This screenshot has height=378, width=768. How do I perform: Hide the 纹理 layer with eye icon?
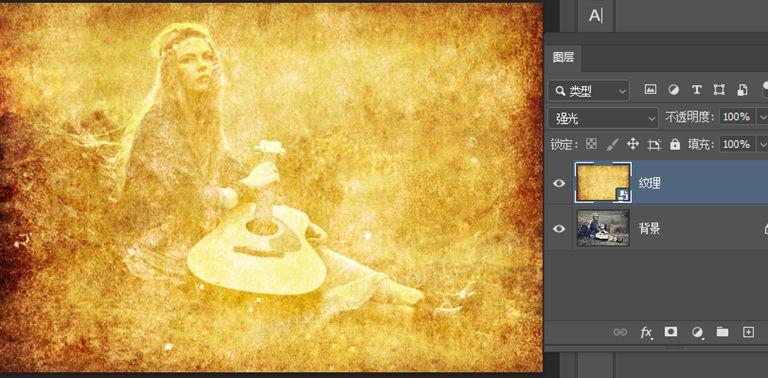point(559,183)
